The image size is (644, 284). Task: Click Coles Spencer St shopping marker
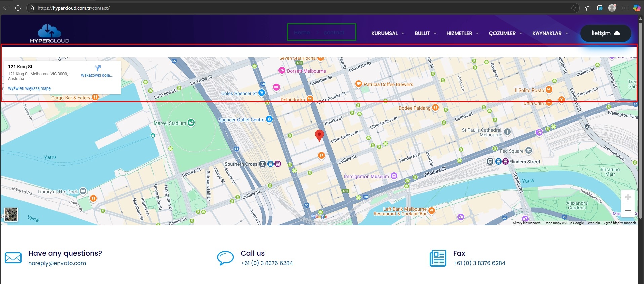point(262,93)
